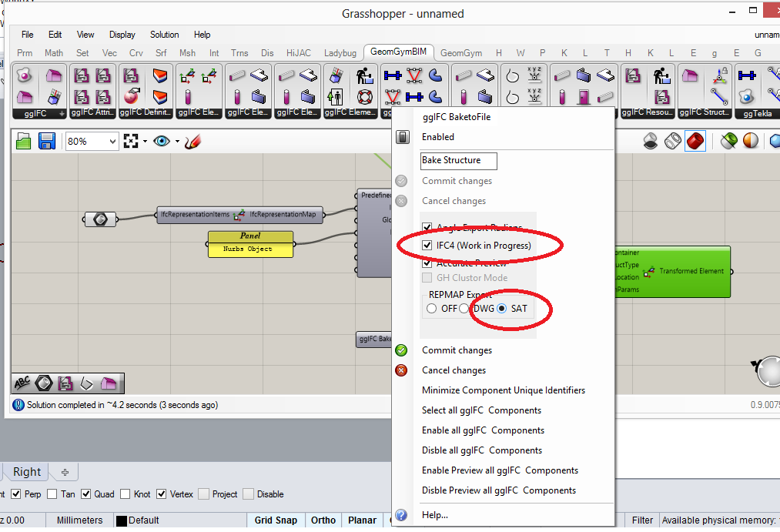
Task: Toggle the GH Clustor Mode checkbox
Action: [427, 277]
